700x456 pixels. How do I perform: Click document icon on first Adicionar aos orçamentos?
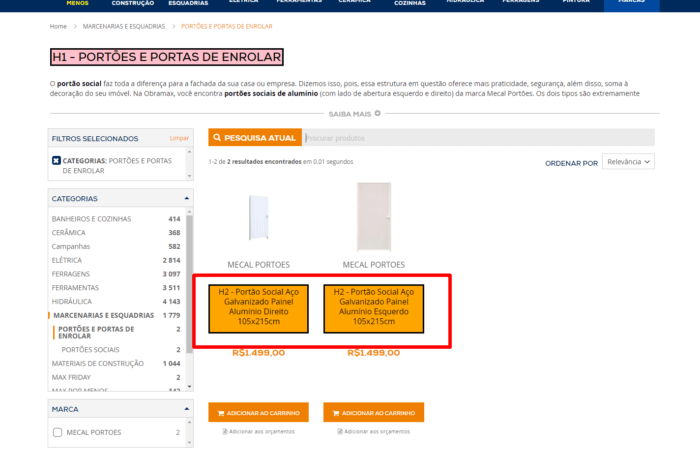pyautogui.click(x=224, y=431)
